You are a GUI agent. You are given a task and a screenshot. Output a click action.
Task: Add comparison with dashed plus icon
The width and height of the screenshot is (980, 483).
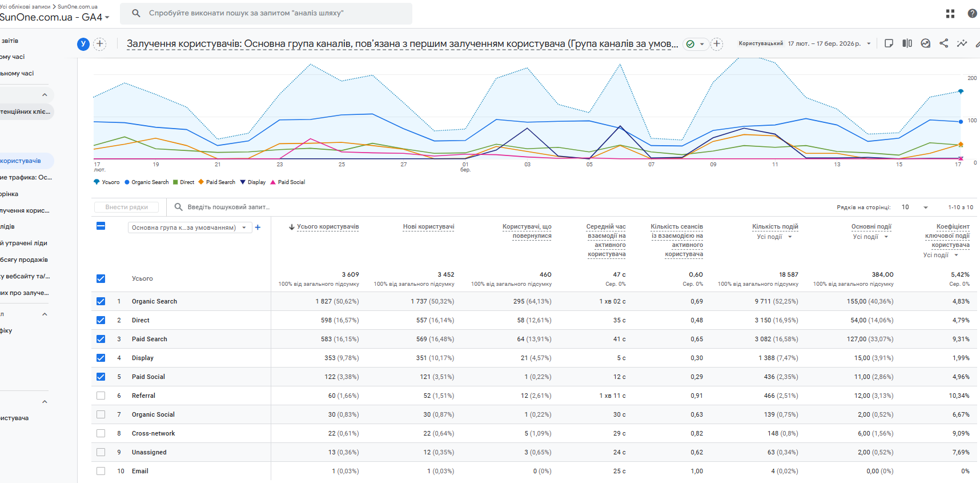[x=99, y=44]
